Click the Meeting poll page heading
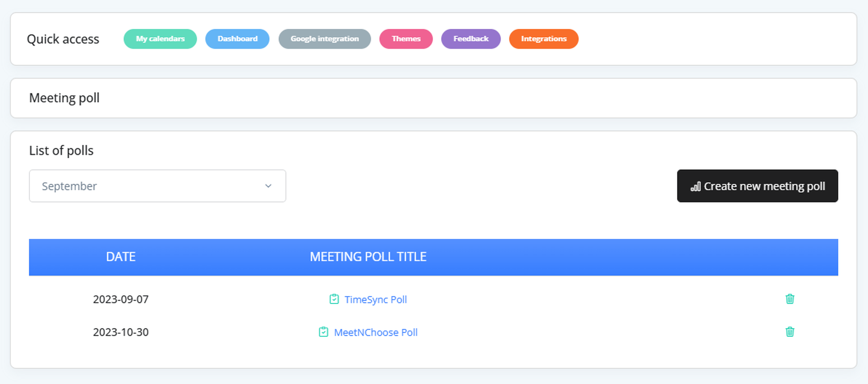The height and width of the screenshot is (384, 868). (64, 98)
